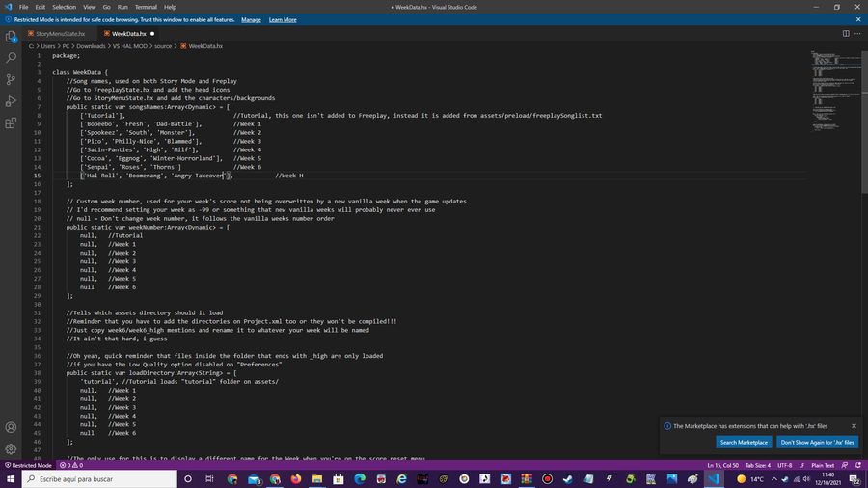Open Microsoft Store from the taskbar
Screen dimensions: 868x488
(339, 479)
